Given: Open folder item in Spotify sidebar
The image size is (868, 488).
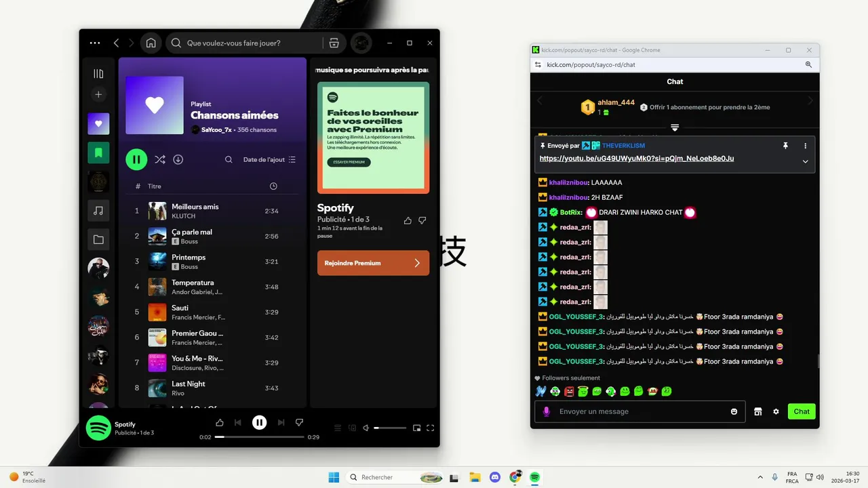Looking at the screenshot, I should (98, 239).
